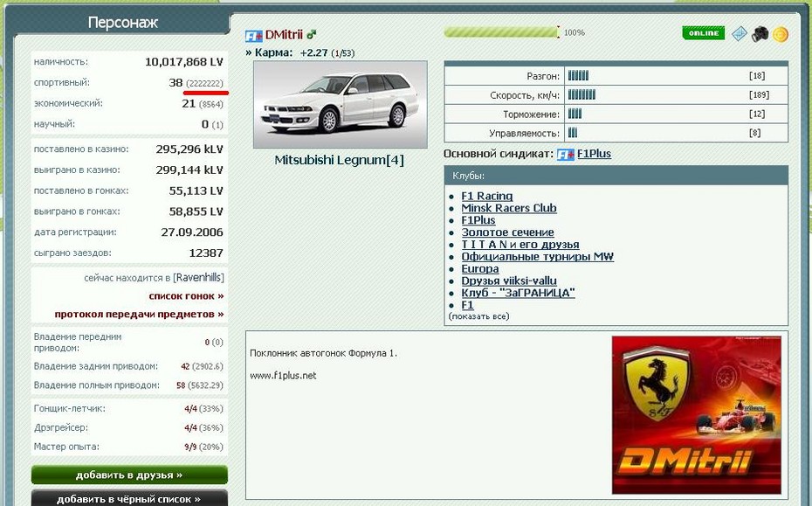
Task: Click the научный level value 0
Action: [x=205, y=124]
